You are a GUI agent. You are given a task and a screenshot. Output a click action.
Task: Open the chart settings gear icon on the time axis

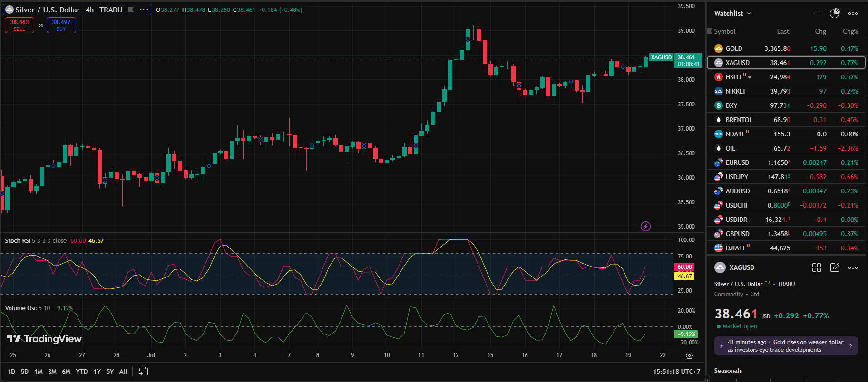click(689, 355)
